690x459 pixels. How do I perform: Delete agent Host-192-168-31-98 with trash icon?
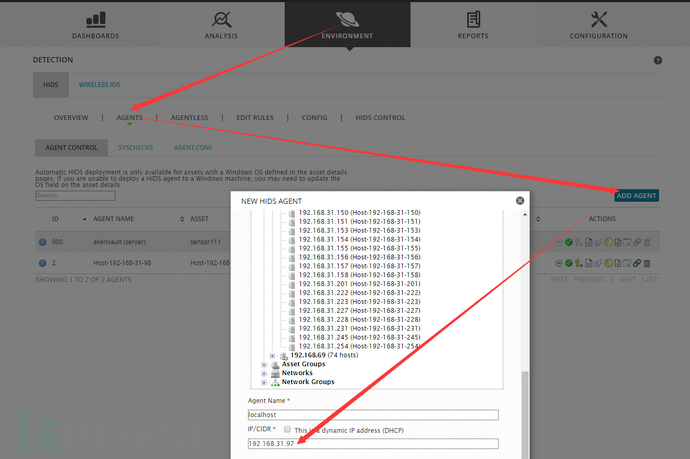[647, 264]
